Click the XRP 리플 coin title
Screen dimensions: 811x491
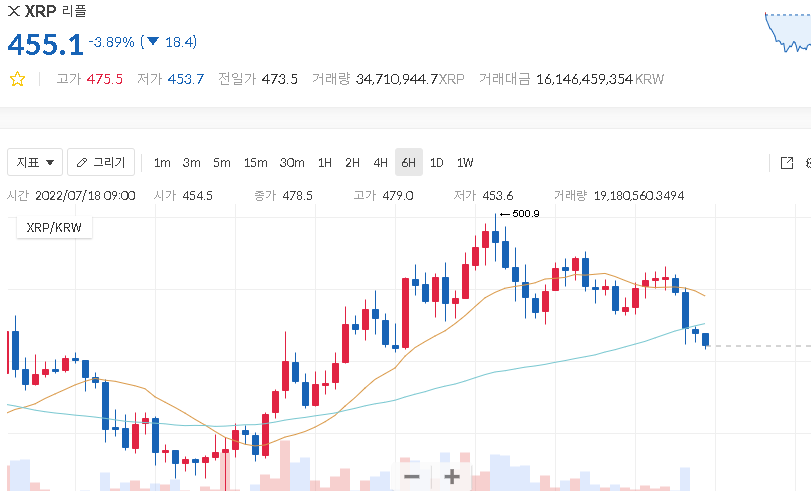click(55, 11)
